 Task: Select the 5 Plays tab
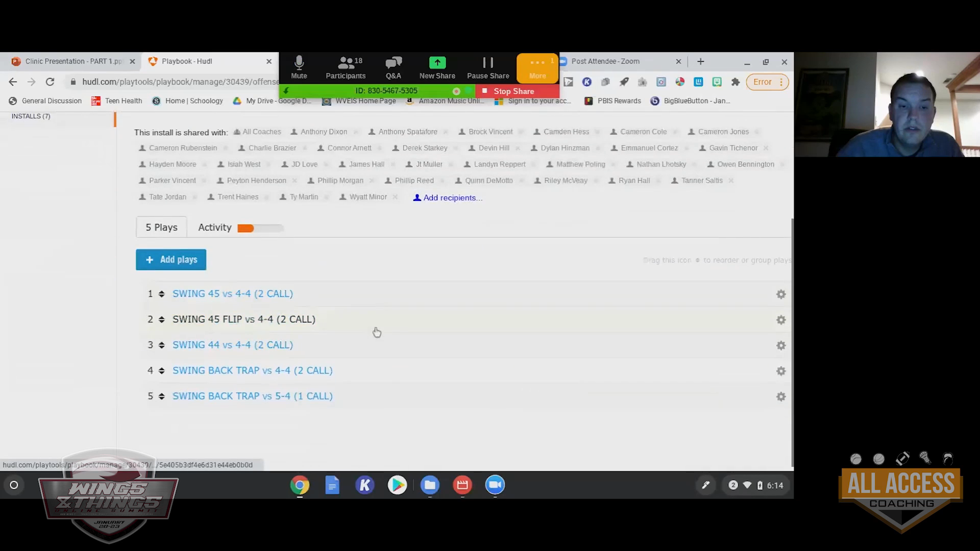click(161, 228)
